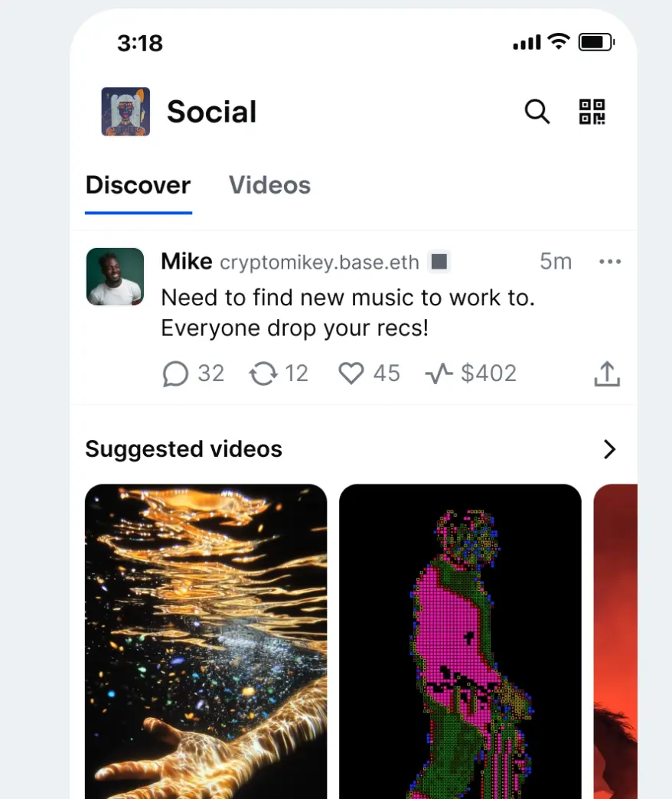
Task: Share Mike's post using upload icon
Action: click(607, 373)
